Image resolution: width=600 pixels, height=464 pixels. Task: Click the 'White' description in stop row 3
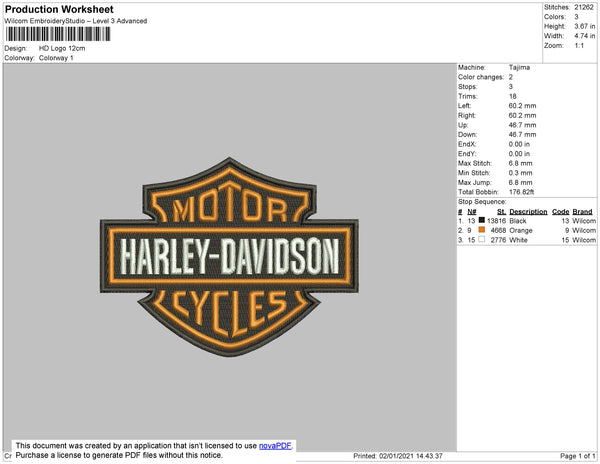click(x=518, y=240)
